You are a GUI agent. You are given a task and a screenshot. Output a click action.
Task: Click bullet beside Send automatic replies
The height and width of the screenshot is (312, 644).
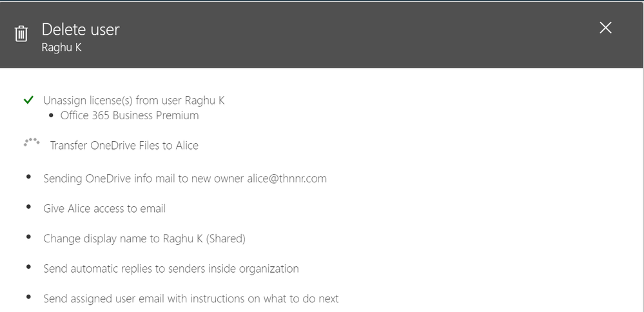coord(28,267)
